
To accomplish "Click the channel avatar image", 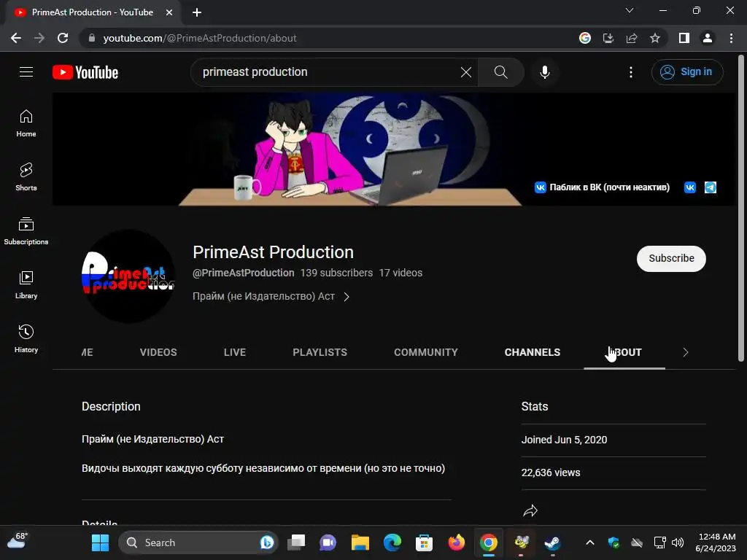I will tap(128, 276).
